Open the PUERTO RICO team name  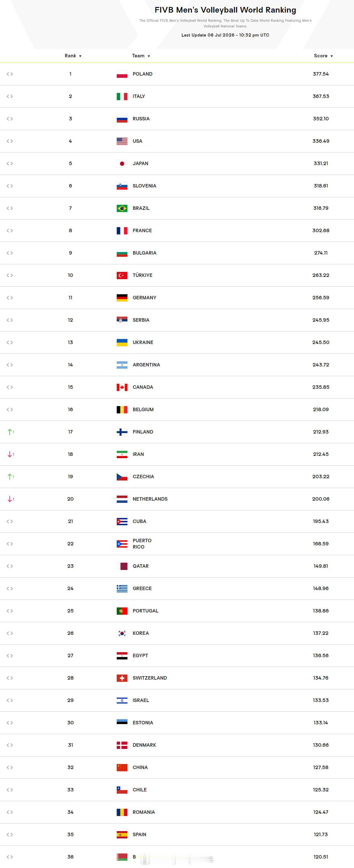click(x=142, y=543)
